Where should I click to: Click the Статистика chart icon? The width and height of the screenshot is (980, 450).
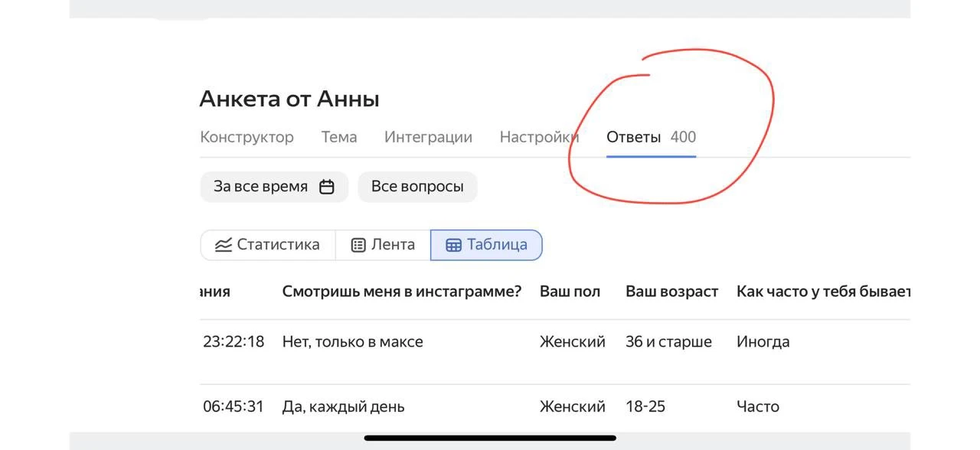click(x=223, y=245)
